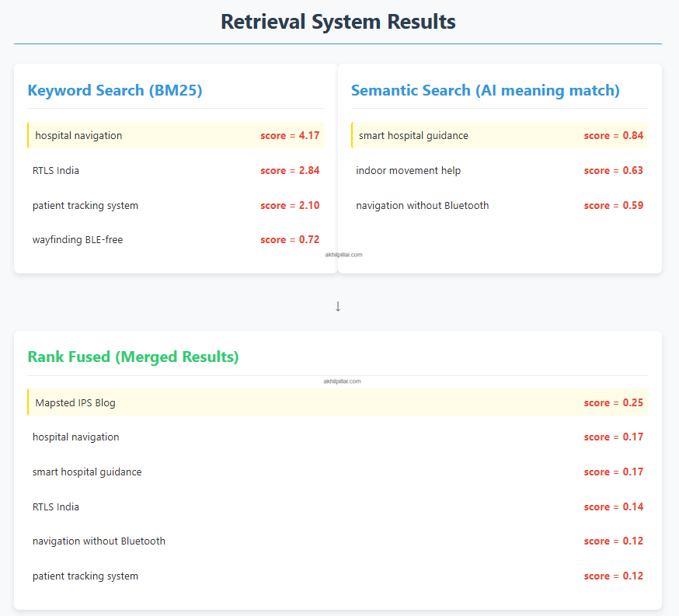Viewport: 679px width, 616px height.
Task: Click the wayfinding BLE-free result
Action: click(x=176, y=240)
